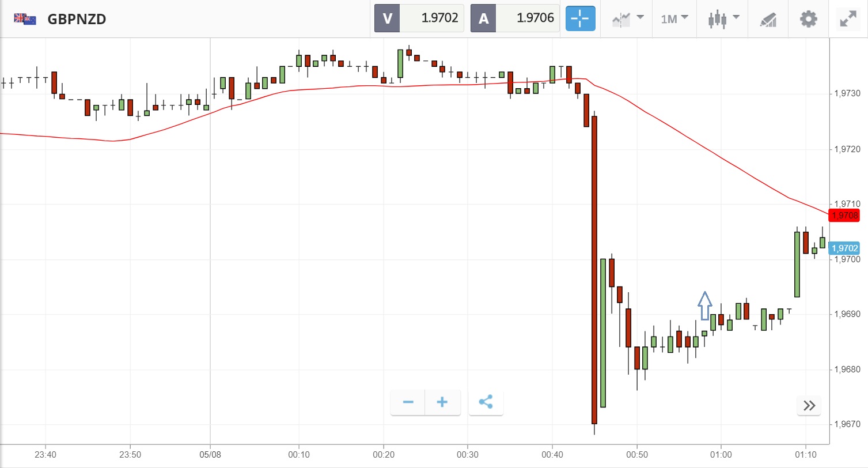
Task: Expand chart to fullscreen
Action: point(848,18)
